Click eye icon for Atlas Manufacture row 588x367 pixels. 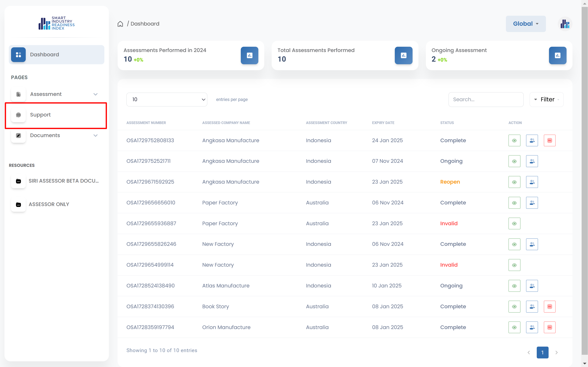click(514, 286)
